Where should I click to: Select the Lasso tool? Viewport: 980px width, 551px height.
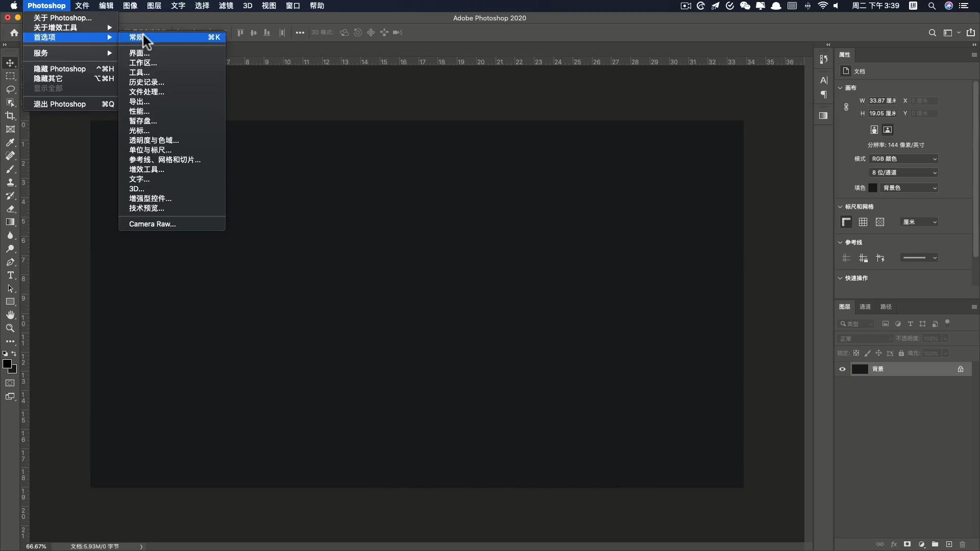[x=10, y=90]
